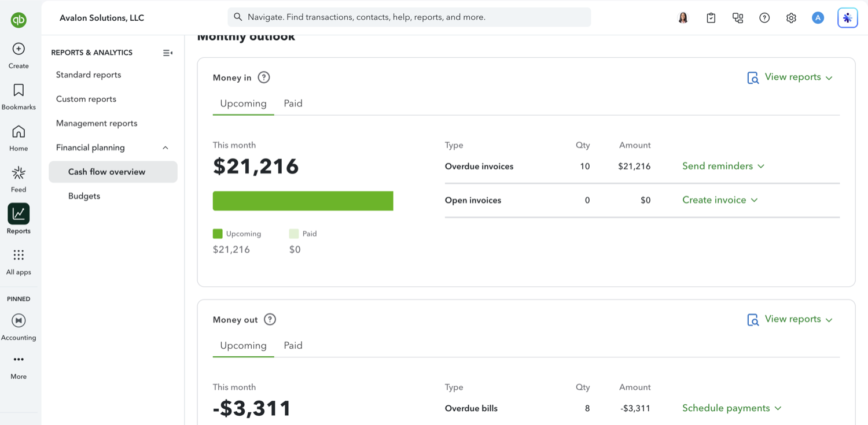Open the account avatar labeled A
Viewport: 868px width, 425px height.
pos(818,18)
